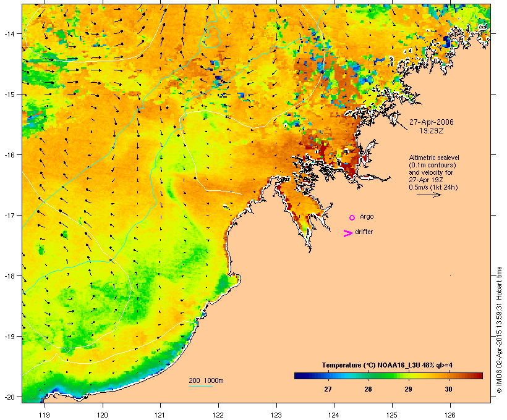Click longitude axis label '120'
507x420 pixels.
103,415
